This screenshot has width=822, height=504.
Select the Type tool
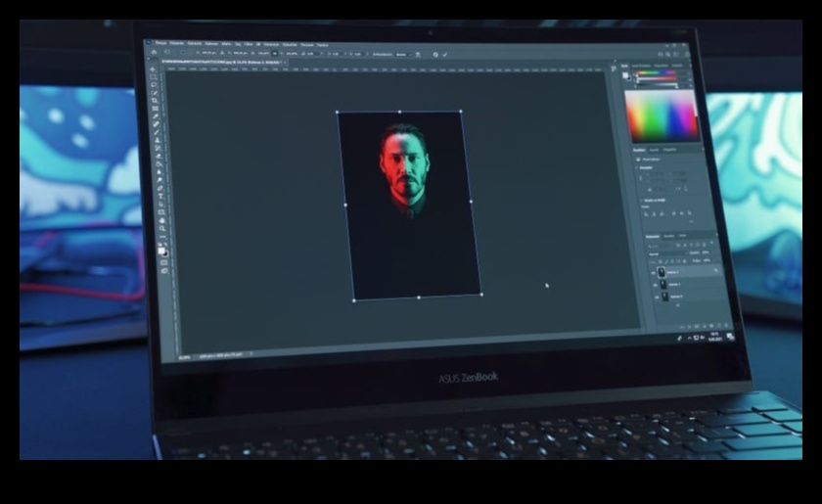point(160,196)
